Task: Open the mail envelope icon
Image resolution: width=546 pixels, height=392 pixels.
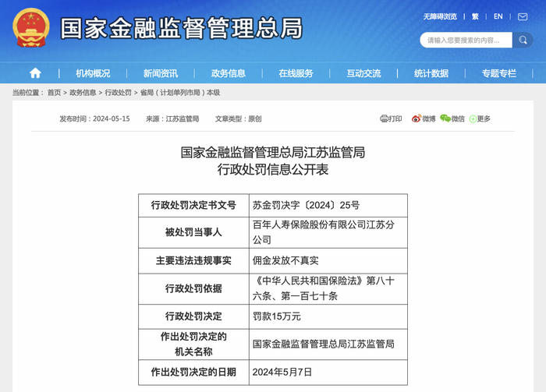Action: coord(523,16)
